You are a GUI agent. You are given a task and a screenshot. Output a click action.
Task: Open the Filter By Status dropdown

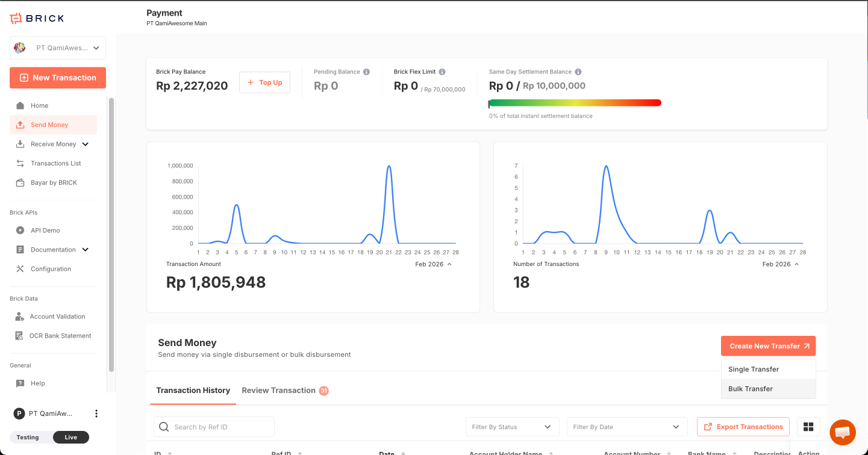[513, 427]
